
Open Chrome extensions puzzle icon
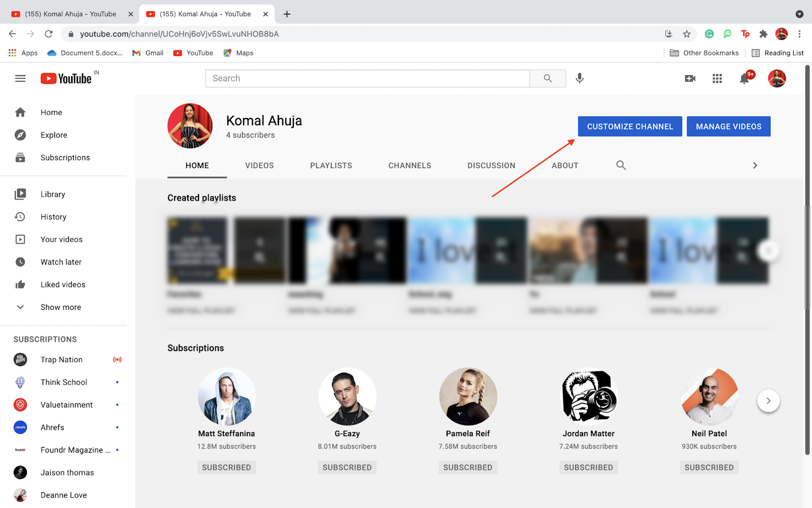pyautogui.click(x=763, y=34)
